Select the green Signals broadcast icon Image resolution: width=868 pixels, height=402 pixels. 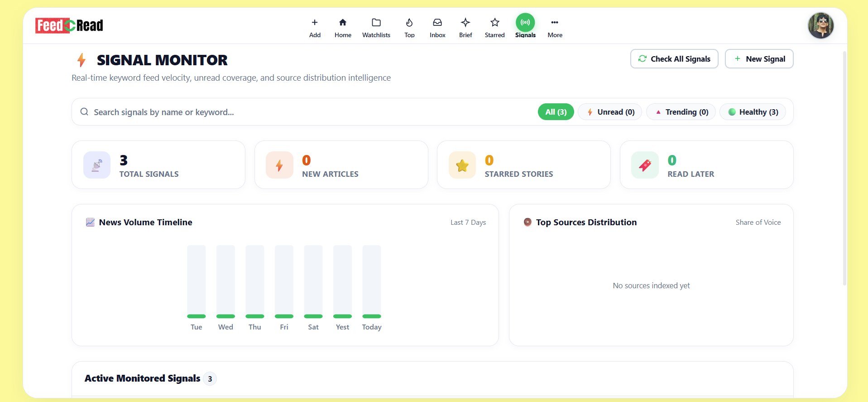click(x=525, y=22)
